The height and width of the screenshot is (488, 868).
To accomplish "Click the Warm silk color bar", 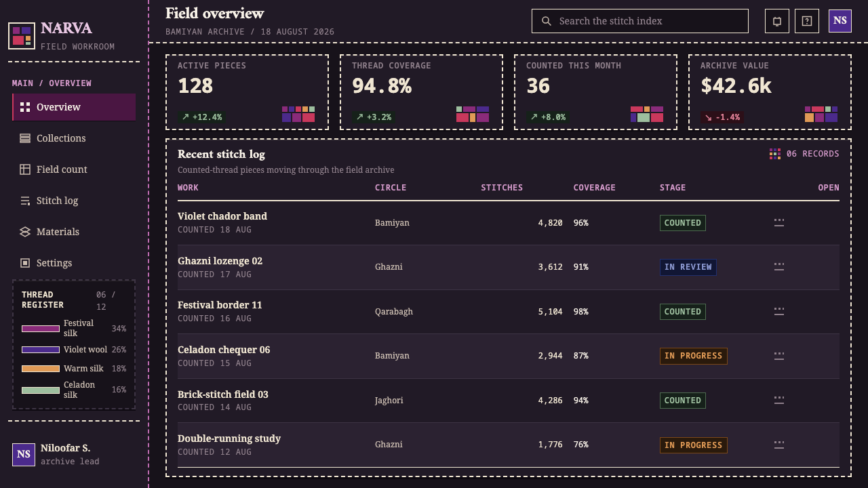I will point(41,369).
